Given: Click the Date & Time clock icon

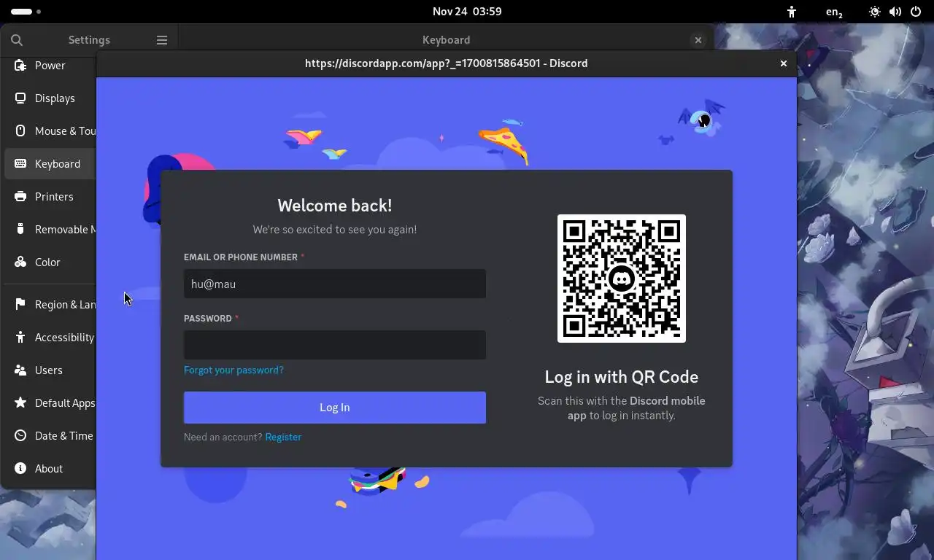Looking at the screenshot, I should click(20, 436).
